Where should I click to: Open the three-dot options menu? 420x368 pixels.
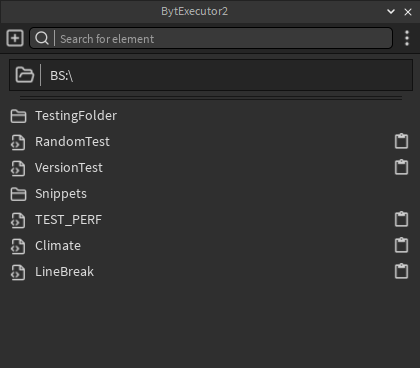click(x=407, y=38)
